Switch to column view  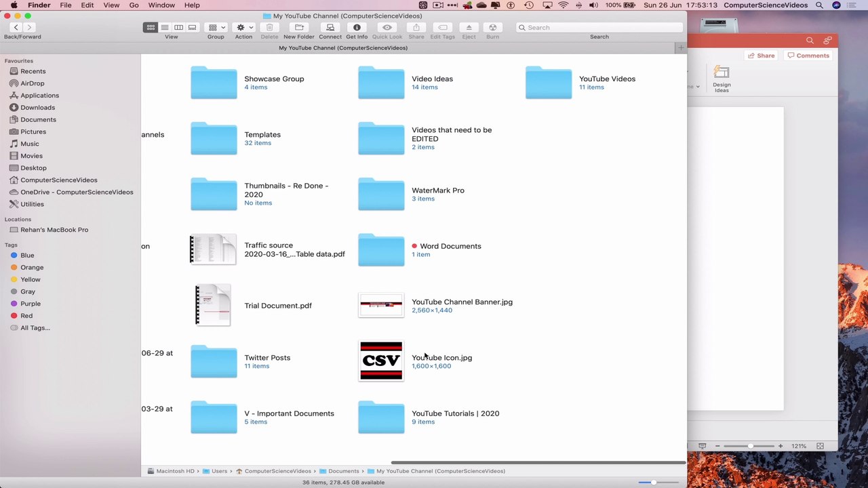click(x=178, y=27)
